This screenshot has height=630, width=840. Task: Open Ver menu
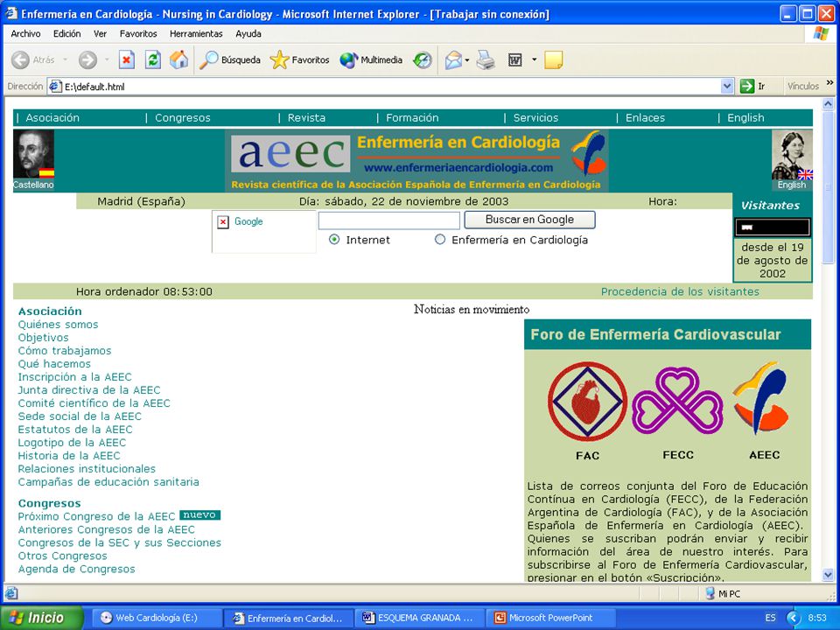100,33
